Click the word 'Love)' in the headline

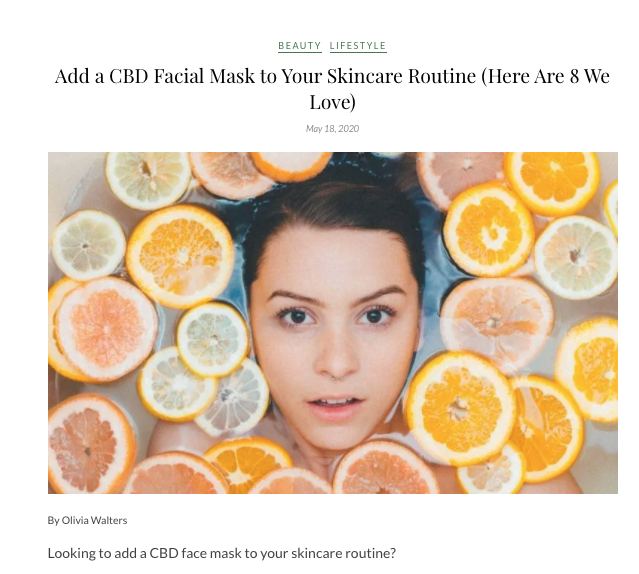332,101
